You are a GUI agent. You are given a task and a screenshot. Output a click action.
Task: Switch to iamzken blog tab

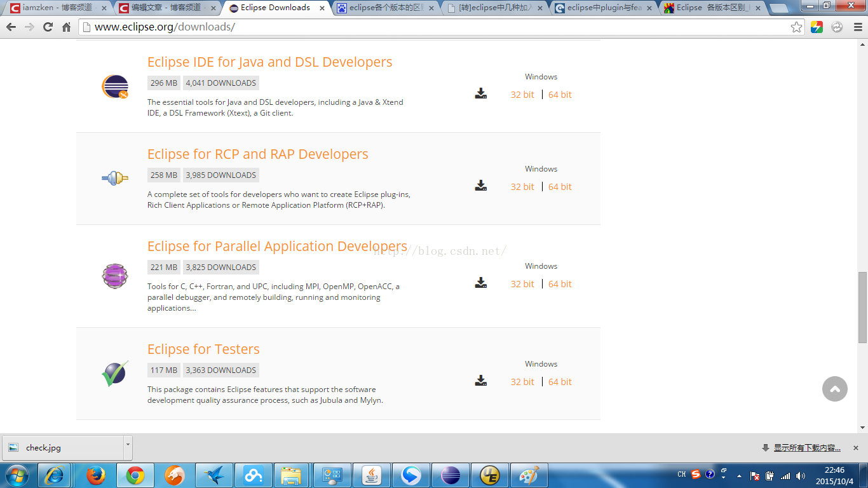point(57,8)
